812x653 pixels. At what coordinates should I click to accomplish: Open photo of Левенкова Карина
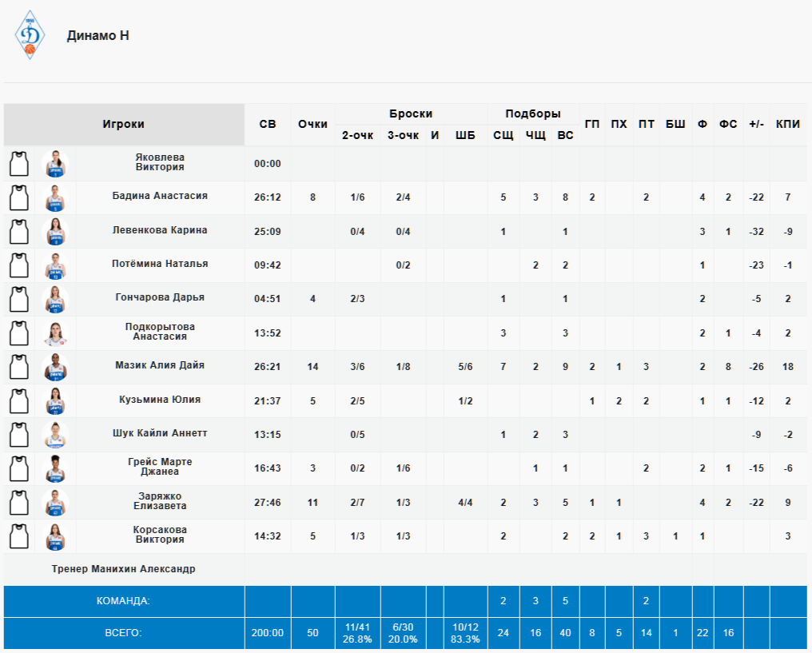coord(55,232)
